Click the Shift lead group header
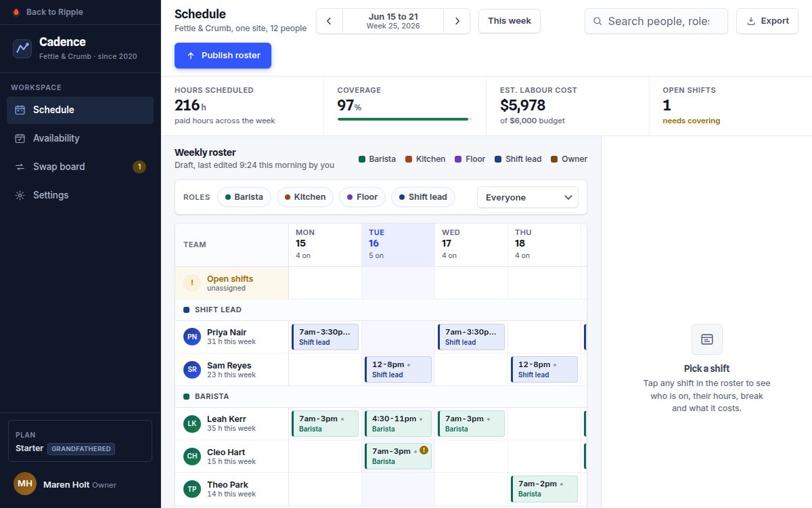 [x=381, y=310]
